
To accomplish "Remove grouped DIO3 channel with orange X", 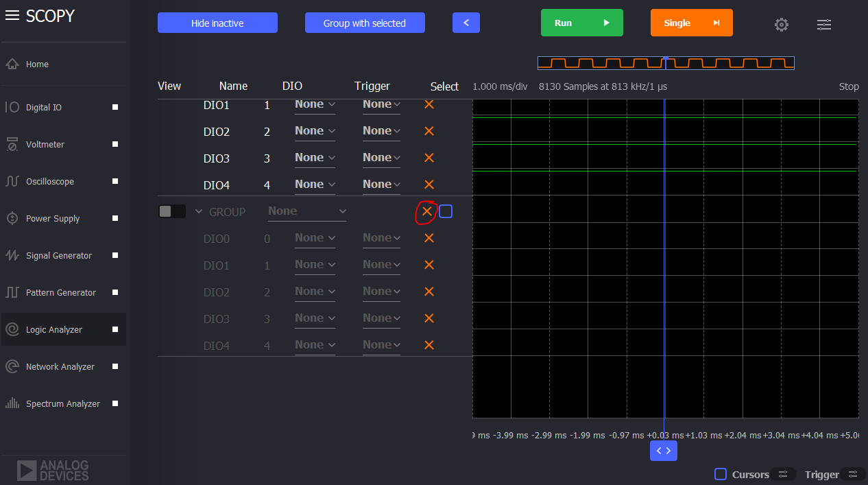I will (x=429, y=318).
